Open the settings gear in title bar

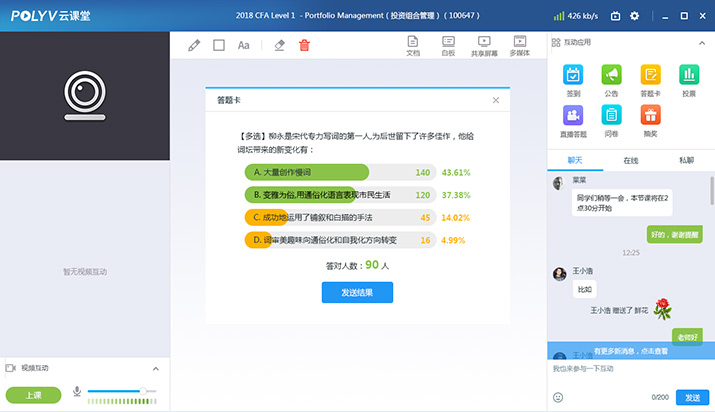[x=636, y=16]
